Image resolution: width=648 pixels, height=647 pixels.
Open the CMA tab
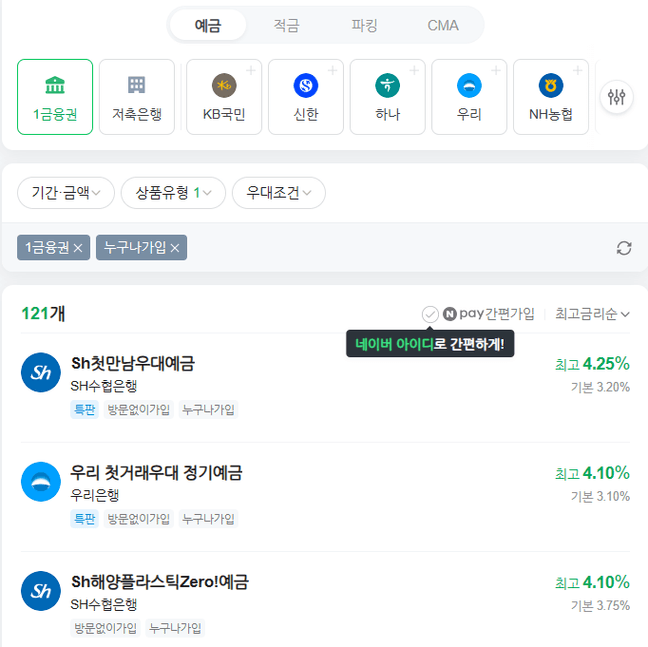point(443,25)
